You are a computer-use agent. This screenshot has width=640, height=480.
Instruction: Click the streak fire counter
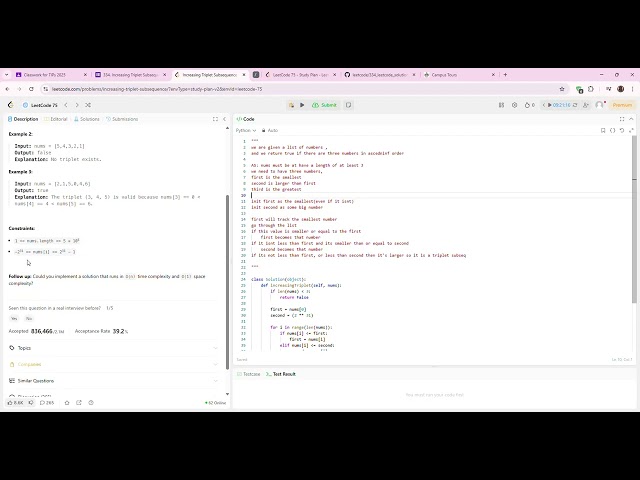[529, 105]
